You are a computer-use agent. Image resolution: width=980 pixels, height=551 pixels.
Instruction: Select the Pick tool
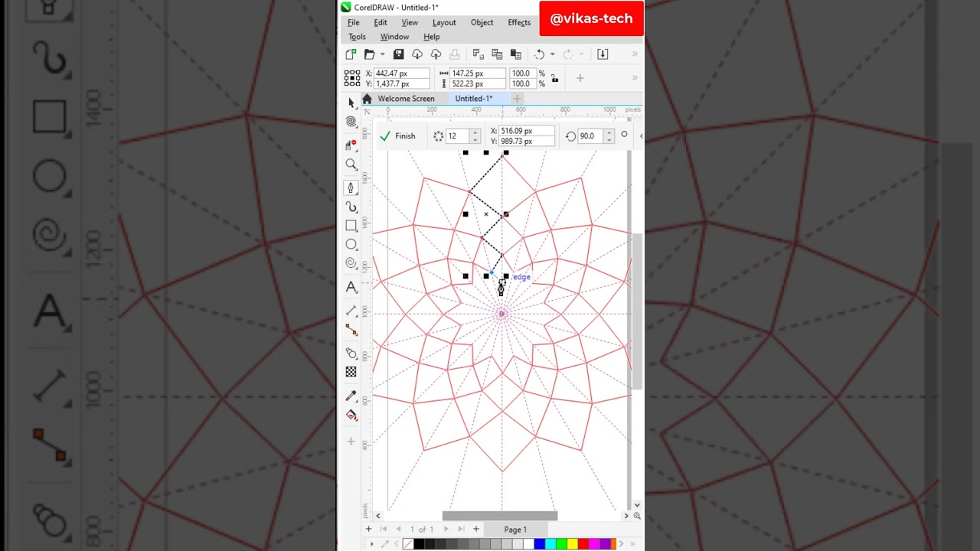pyautogui.click(x=351, y=103)
